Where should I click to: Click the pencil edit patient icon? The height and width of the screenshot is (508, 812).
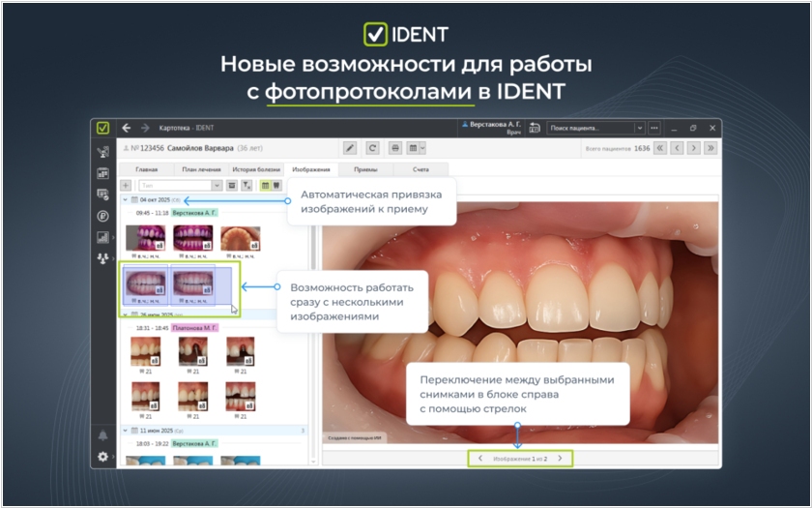click(x=350, y=148)
